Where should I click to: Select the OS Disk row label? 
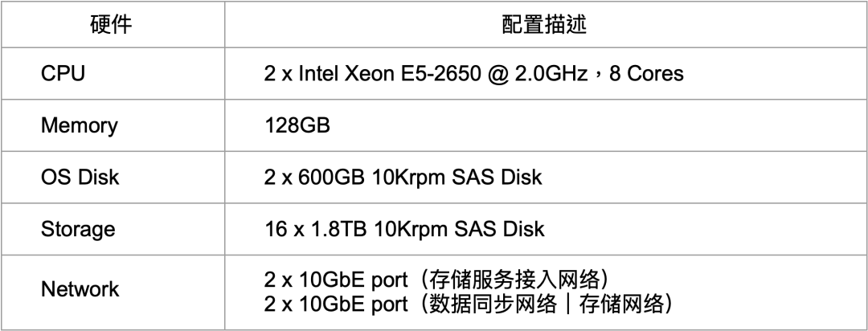[79, 178]
